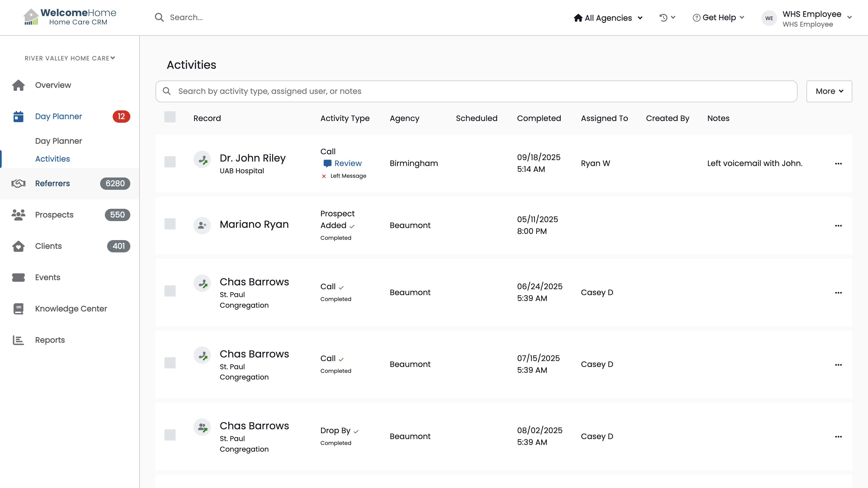Screen dimensions: 868x488
Task: Open Get Help menu
Action: 718,18
